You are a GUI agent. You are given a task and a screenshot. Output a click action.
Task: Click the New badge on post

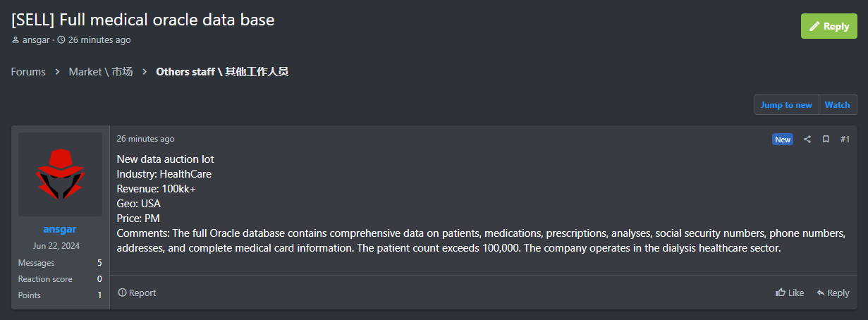(783, 140)
